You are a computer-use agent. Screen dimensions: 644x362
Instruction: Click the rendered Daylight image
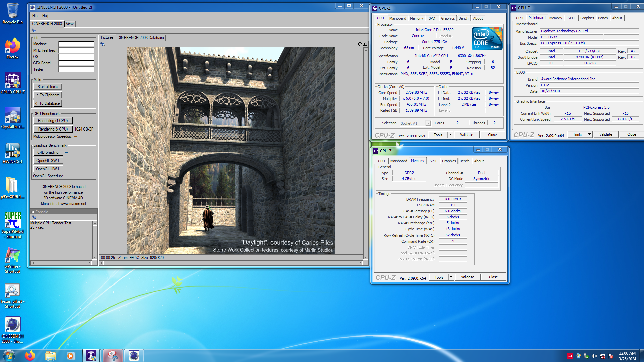231,151
